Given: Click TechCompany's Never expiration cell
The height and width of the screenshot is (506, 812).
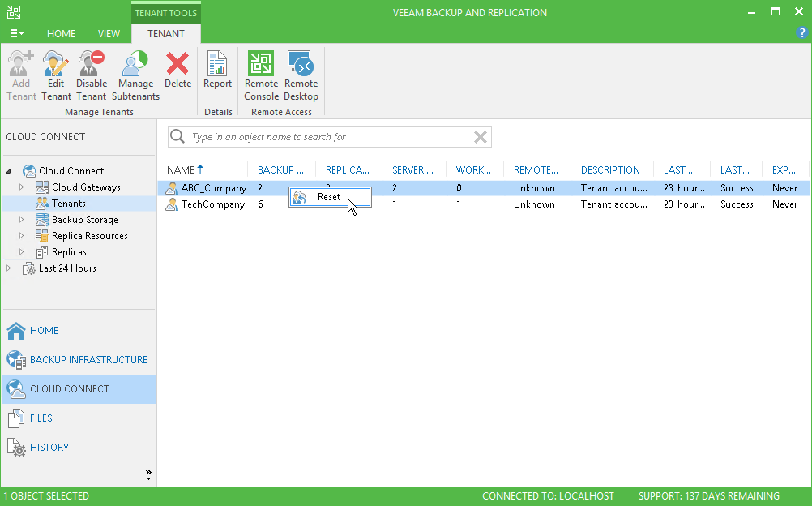Looking at the screenshot, I should click(784, 205).
